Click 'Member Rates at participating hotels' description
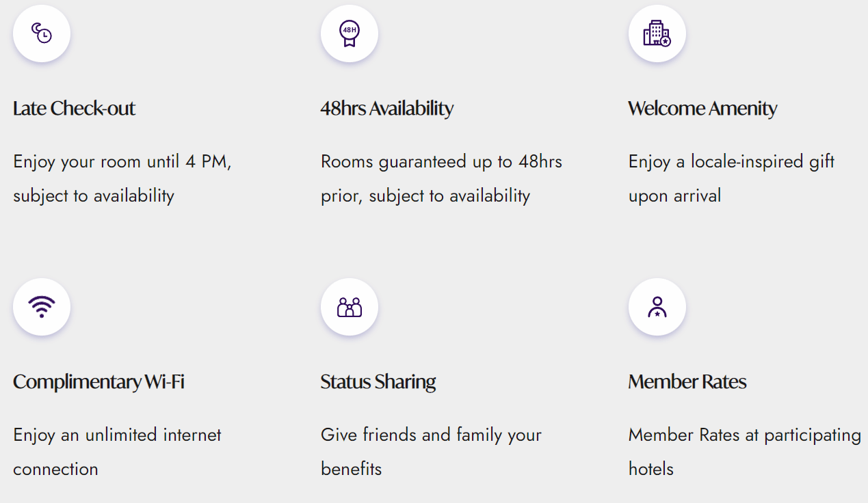 pyautogui.click(x=744, y=436)
